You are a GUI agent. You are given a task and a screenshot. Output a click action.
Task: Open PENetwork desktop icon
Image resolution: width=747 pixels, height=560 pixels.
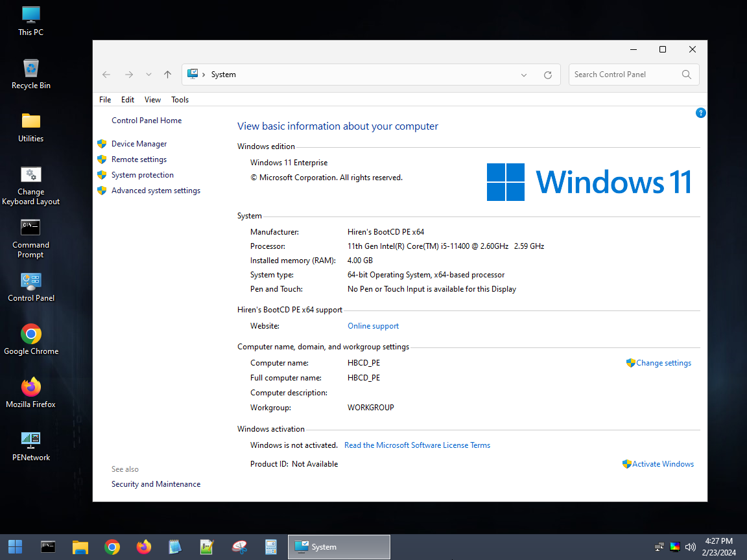(31, 447)
